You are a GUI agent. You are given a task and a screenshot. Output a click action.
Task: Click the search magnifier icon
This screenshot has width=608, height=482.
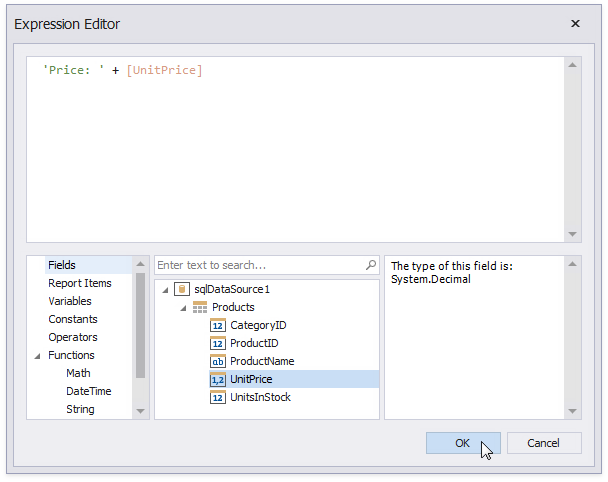point(371,265)
